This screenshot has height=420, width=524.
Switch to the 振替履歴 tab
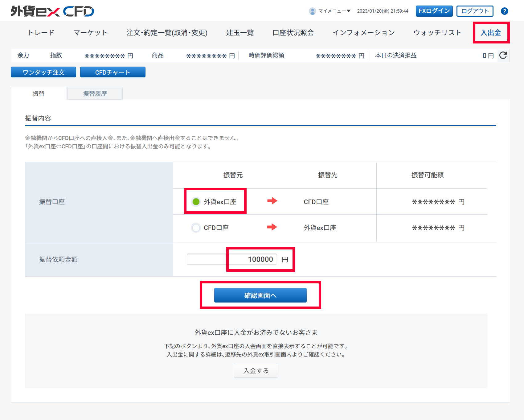[x=95, y=94]
